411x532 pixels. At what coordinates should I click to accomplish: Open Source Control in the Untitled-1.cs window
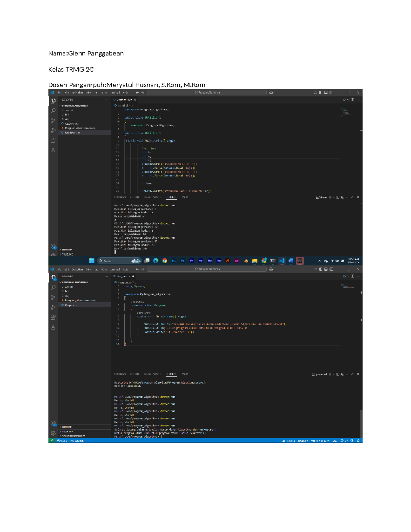coord(53,121)
